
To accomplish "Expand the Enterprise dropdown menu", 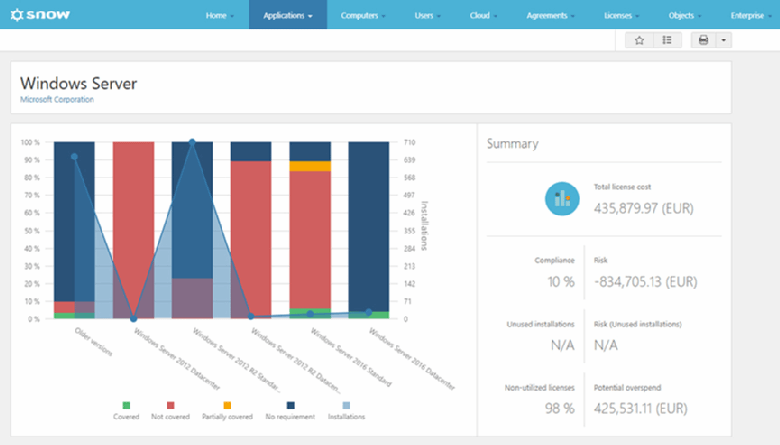I will (x=751, y=15).
